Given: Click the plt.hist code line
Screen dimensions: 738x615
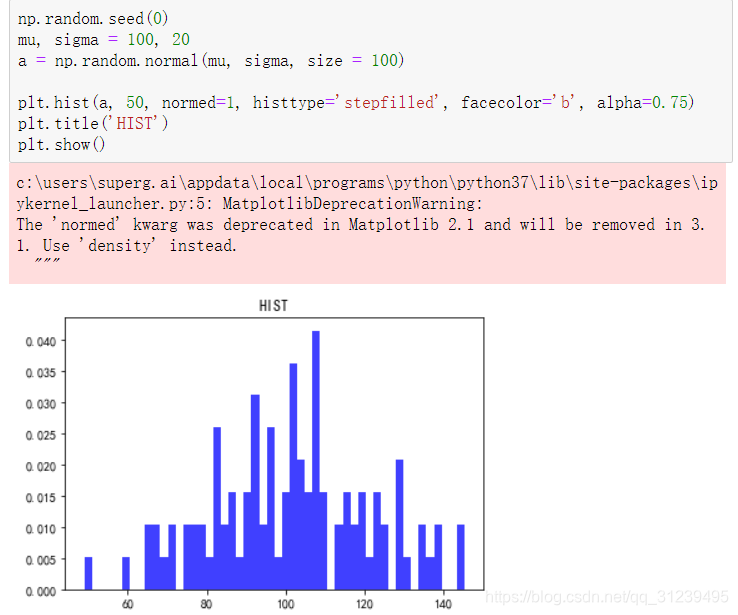Looking at the screenshot, I should click(356, 103).
